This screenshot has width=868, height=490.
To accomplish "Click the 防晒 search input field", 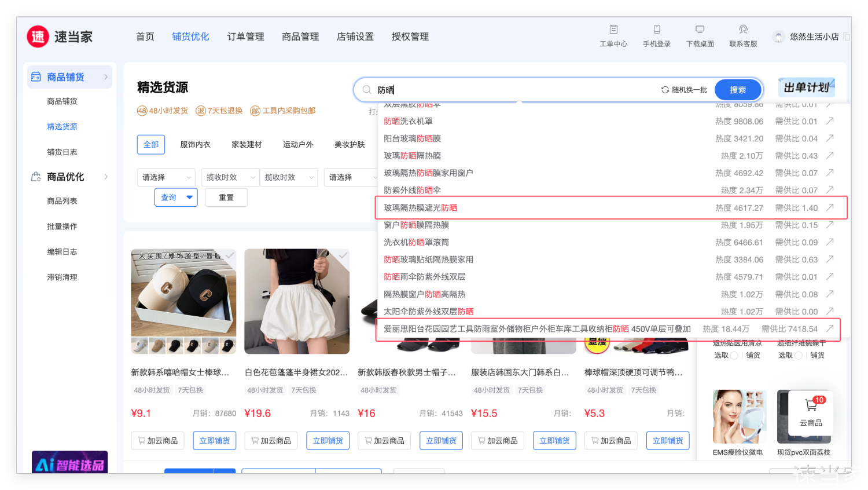I will (x=515, y=90).
